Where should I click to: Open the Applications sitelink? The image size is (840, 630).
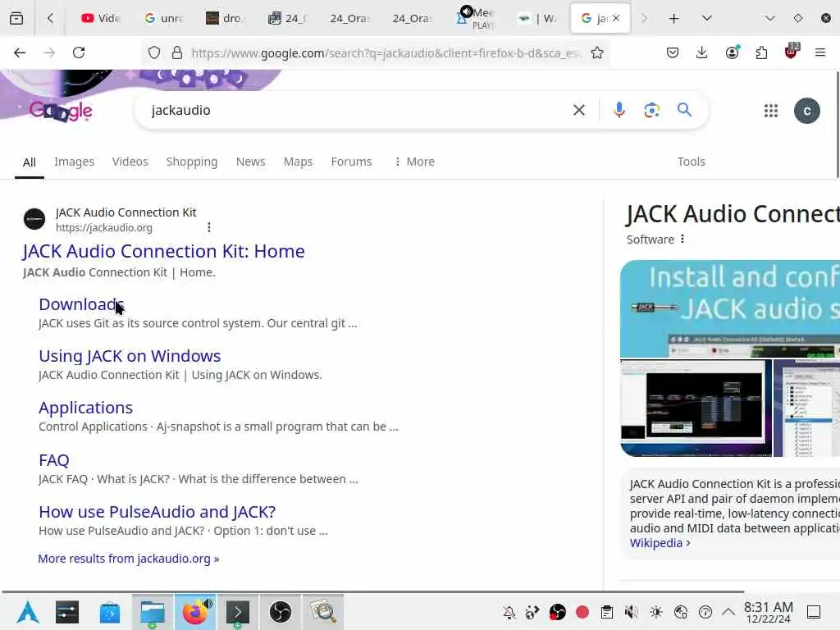click(85, 409)
